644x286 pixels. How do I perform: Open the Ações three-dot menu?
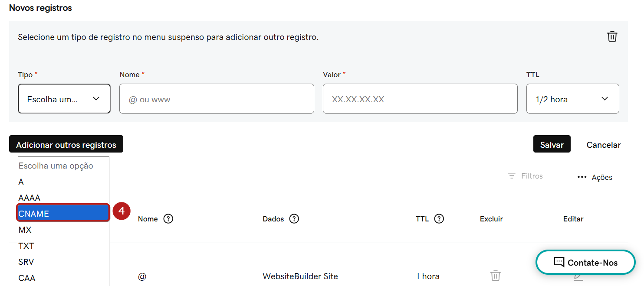[582, 177]
